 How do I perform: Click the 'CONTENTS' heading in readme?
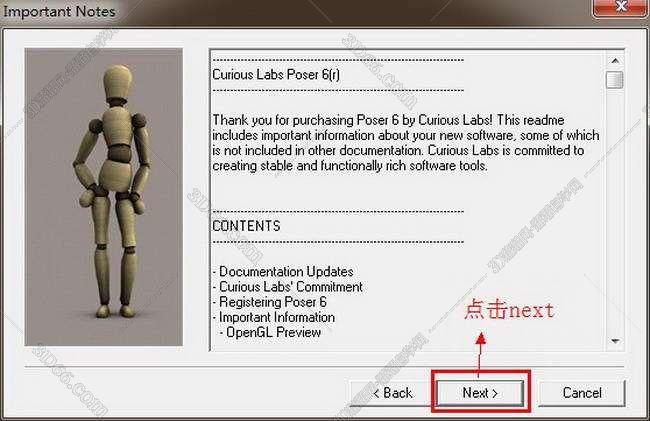tap(246, 226)
